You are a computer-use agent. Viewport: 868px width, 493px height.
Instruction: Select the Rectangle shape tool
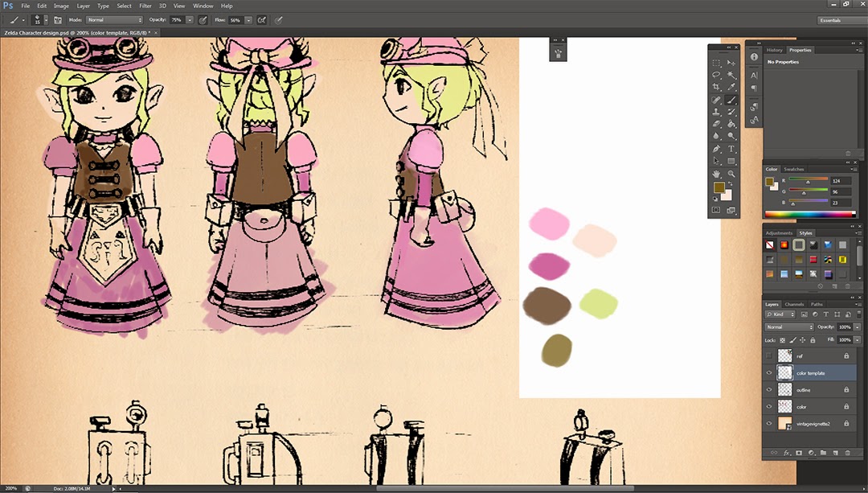pyautogui.click(x=731, y=161)
